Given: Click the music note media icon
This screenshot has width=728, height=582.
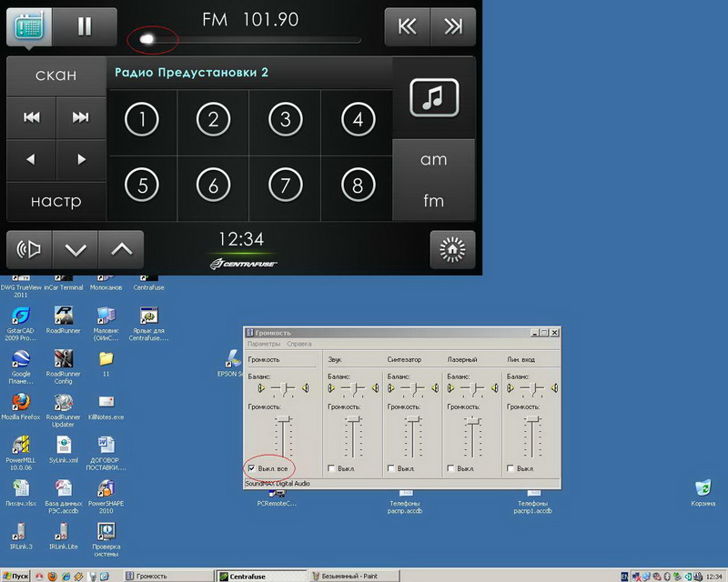Looking at the screenshot, I should [433, 98].
